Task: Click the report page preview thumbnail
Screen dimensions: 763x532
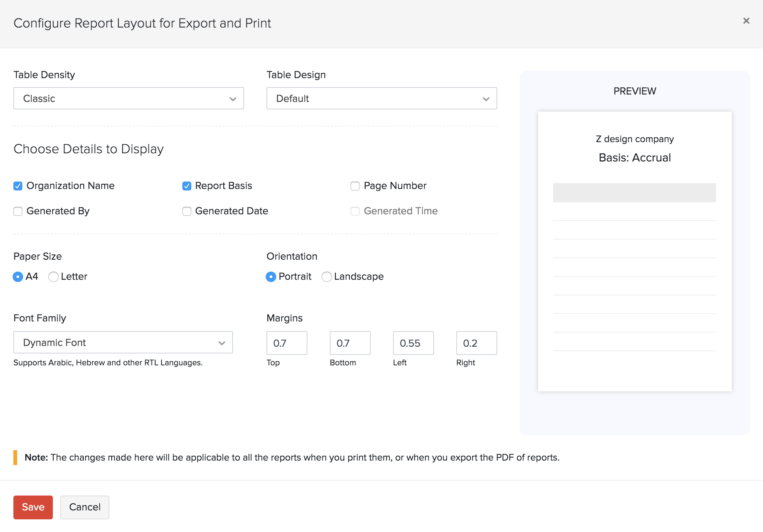Action: click(635, 251)
